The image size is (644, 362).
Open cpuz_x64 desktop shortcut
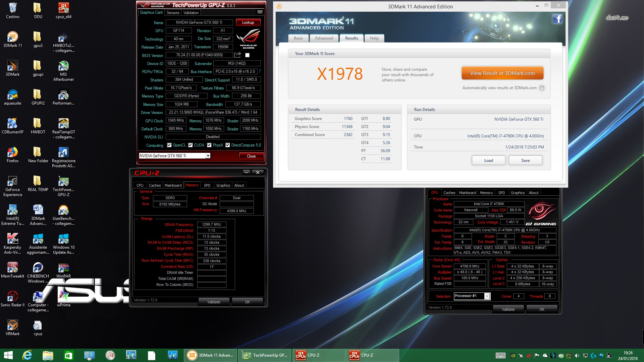pyautogui.click(x=63, y=10)
